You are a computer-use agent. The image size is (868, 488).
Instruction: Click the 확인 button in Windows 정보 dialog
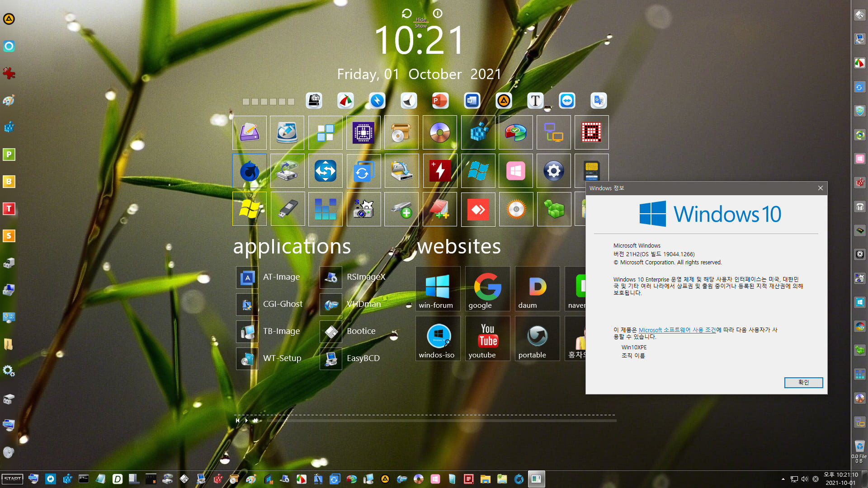click(803, 383)
